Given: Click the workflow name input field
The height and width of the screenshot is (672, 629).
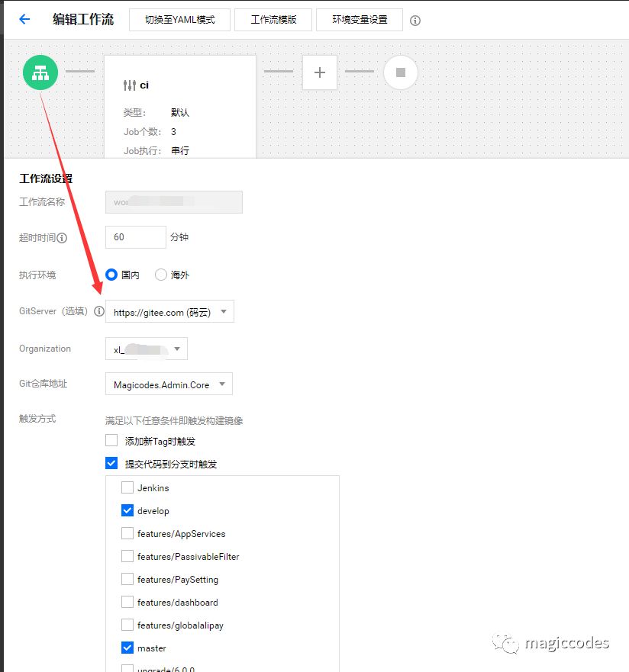Looking at the screenshot, I should point(173,202).
